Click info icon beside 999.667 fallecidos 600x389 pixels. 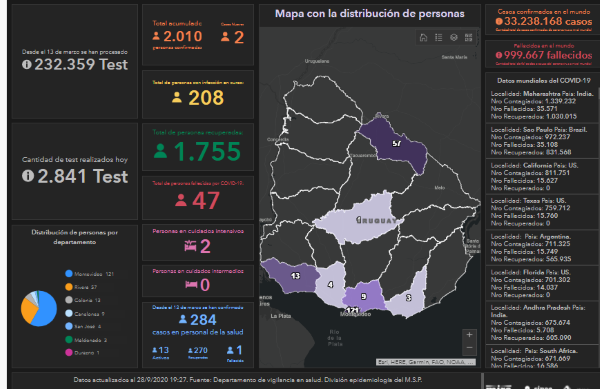[x=499, y=55]
